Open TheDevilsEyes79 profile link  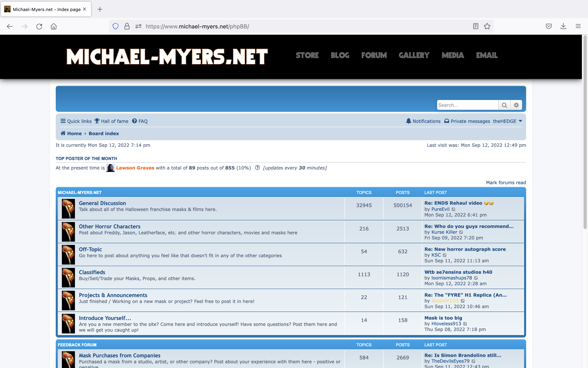(x=450, y=361)
